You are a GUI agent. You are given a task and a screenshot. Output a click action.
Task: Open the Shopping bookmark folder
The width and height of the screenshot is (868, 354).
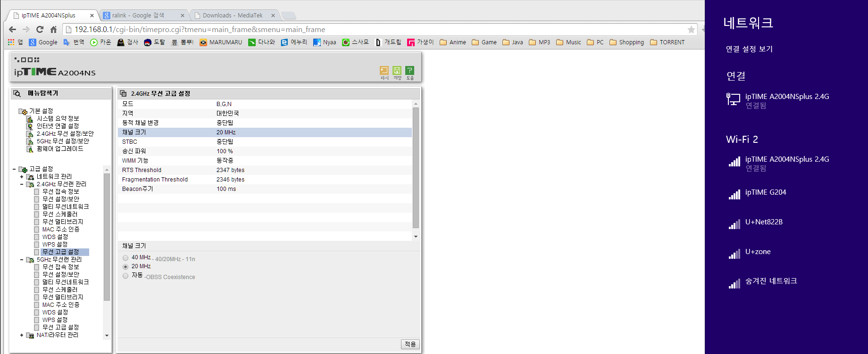[x=627, y=42]
